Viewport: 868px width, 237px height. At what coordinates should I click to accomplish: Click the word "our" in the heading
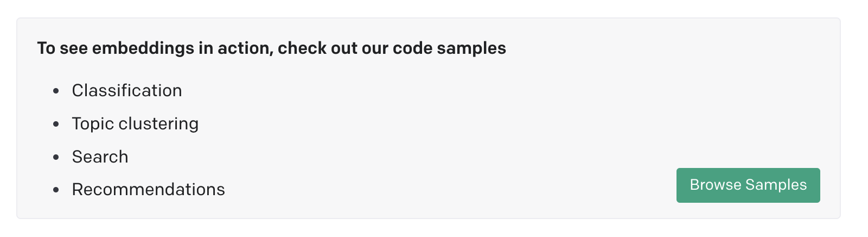point(375,48)
